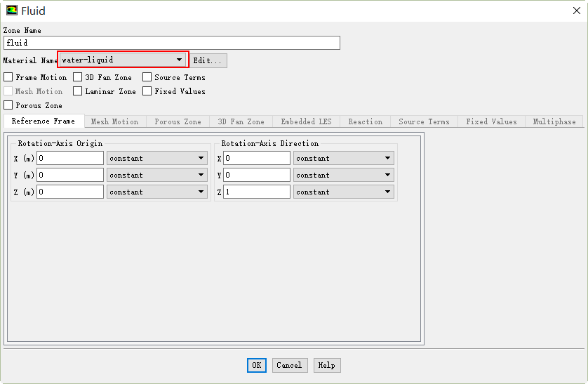The image size is (588, 384).
Task: Enable the 3D Fan Zone checkbox
Action: click(78, 77)
